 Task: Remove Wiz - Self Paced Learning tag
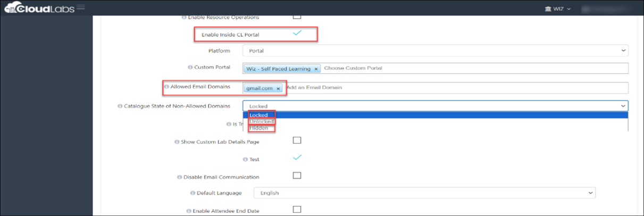click(316, 69)
